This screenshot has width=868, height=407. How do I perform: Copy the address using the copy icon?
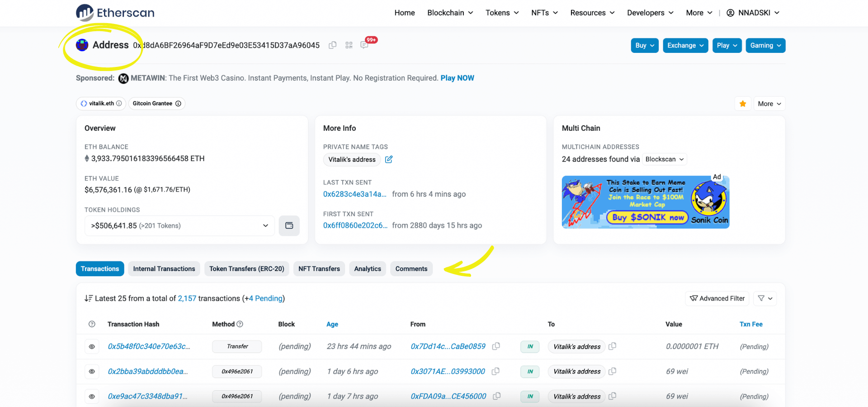pyautogui.click(x=332, y=45)
